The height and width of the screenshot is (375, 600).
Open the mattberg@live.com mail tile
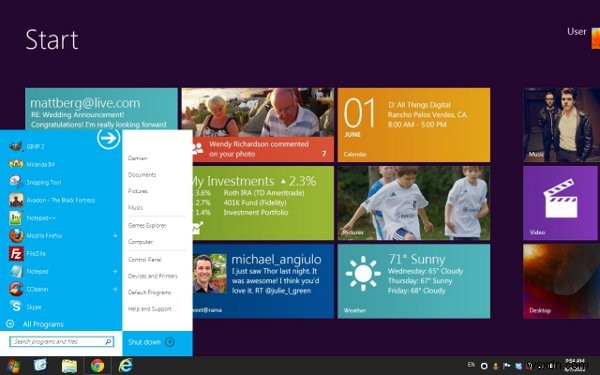(101, 109)
